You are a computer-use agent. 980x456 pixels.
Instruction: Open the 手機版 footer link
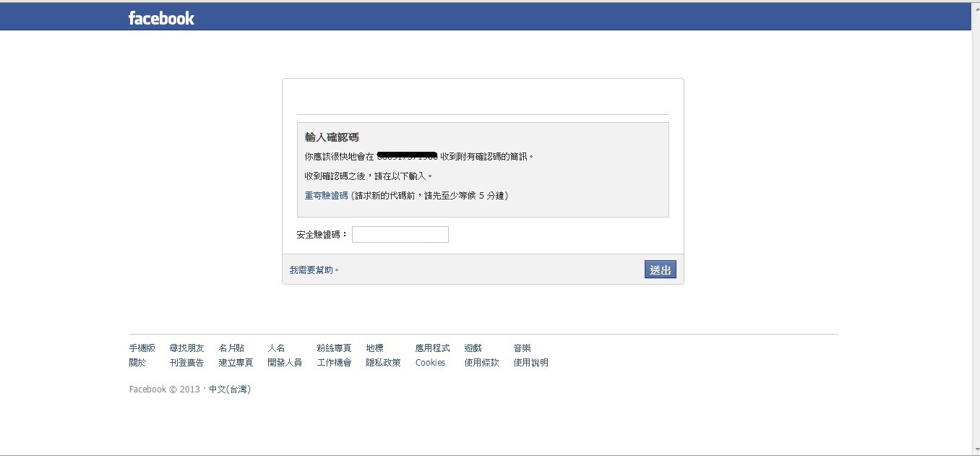point(142,348)
